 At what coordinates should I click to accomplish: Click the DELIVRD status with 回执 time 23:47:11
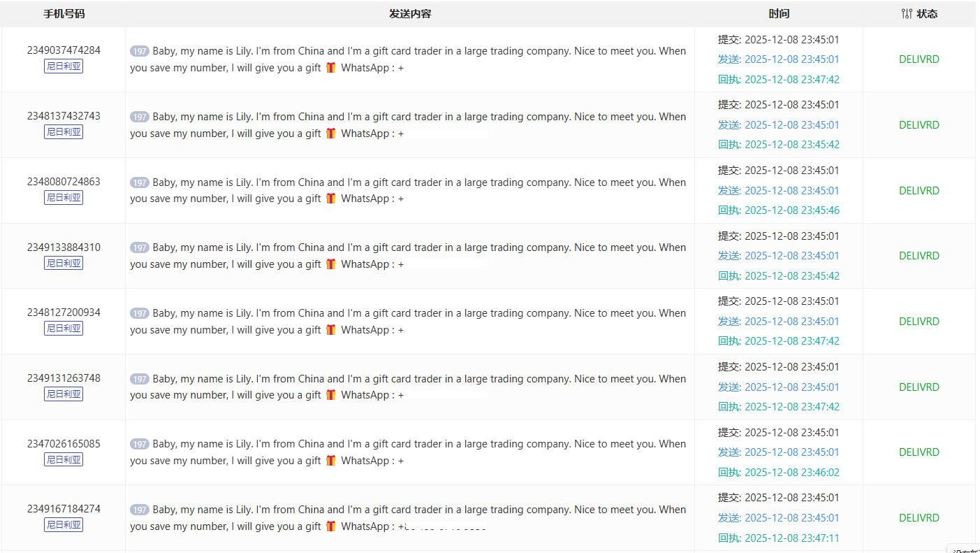tap(919, 518)
